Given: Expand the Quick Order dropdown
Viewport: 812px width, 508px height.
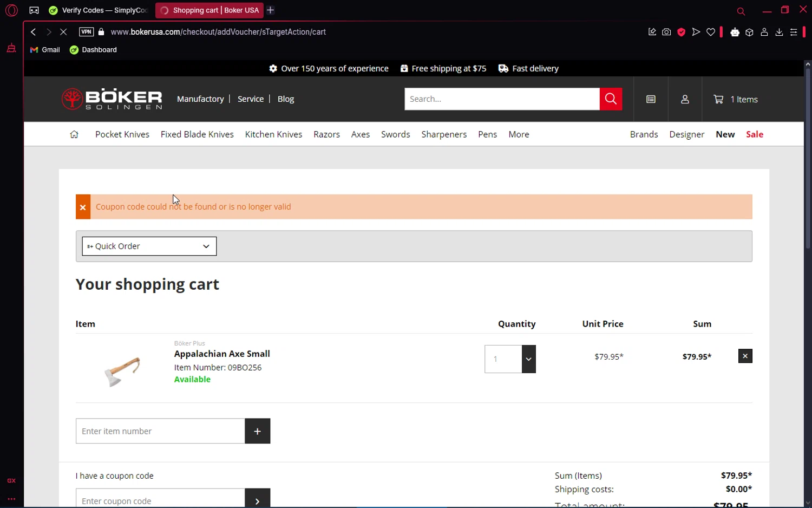Looking at the screenshot, I should (149, 246).
